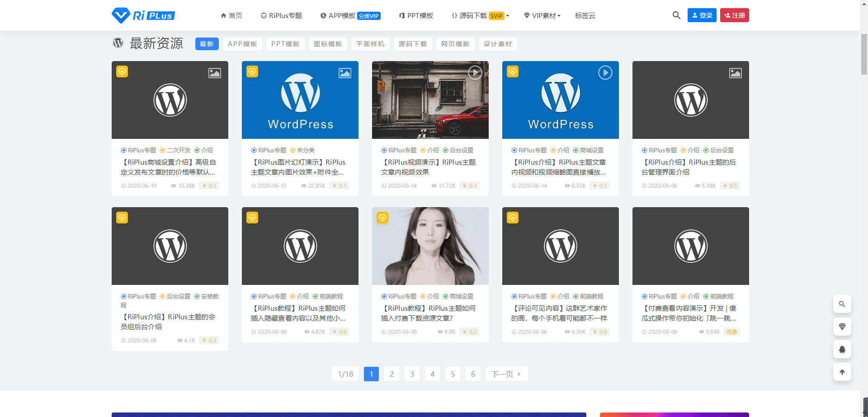868x417 pixels.
Task: Click the blue 登录 login button
Action: (702, 15)
